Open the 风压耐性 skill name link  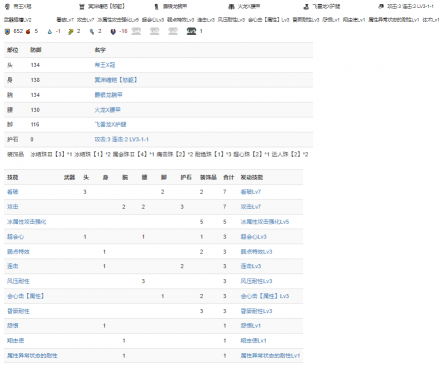(18, 281)
